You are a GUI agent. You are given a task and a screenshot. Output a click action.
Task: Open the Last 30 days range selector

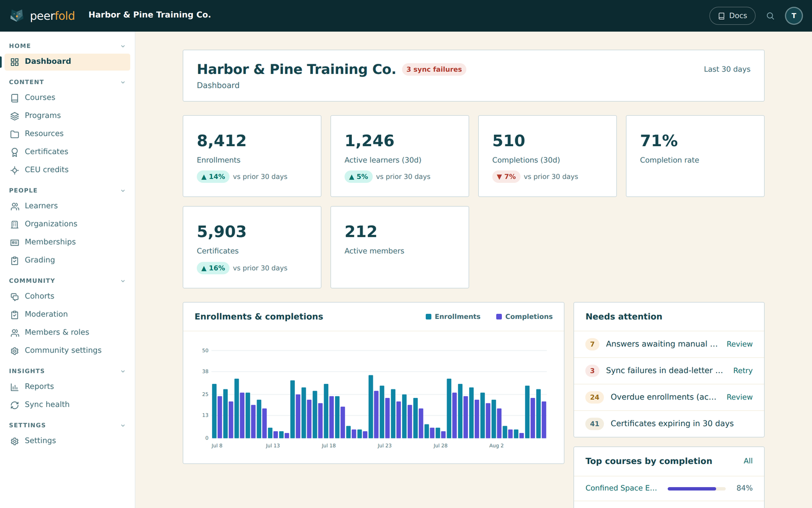point(727,69)
